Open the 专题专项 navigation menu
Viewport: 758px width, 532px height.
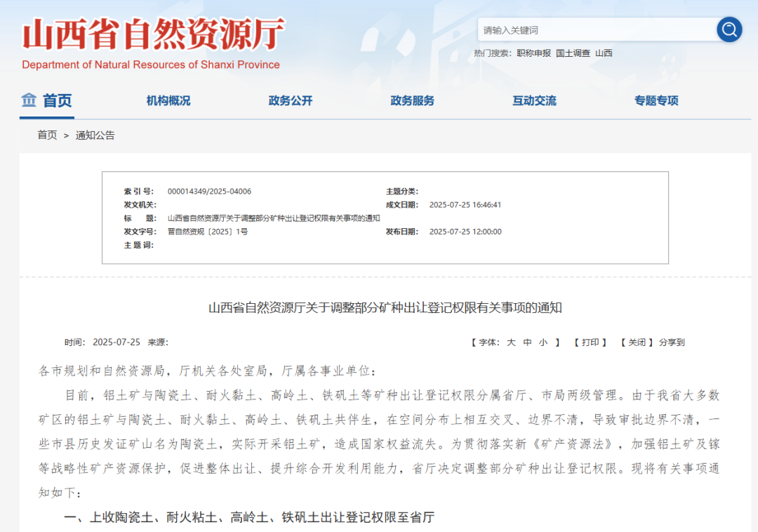coord(655,100)
